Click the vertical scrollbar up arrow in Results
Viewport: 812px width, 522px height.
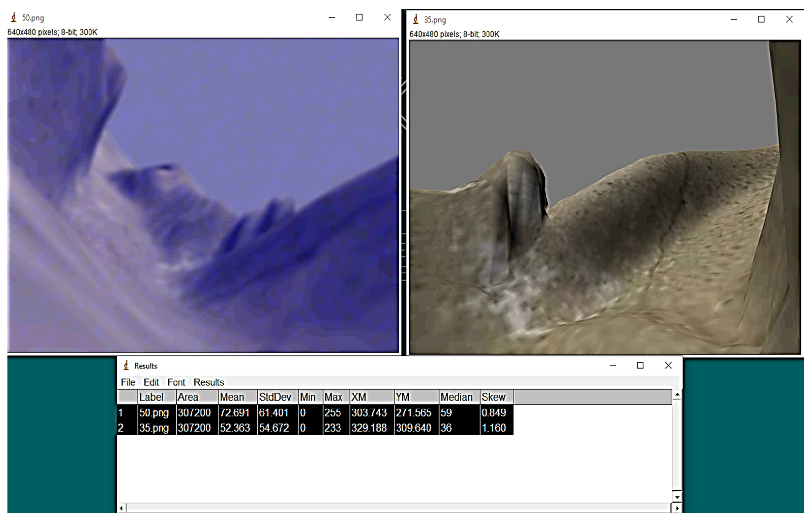pos(677,395)
